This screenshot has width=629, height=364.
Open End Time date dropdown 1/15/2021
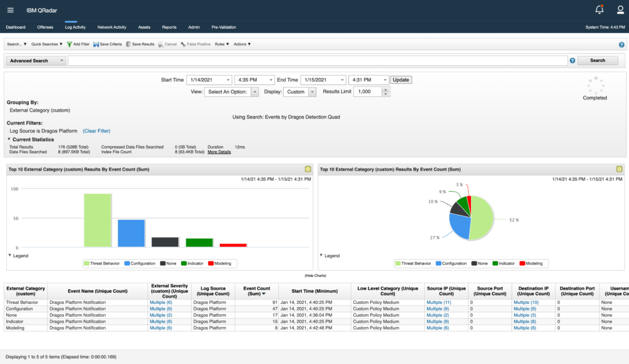coord(323,80)
